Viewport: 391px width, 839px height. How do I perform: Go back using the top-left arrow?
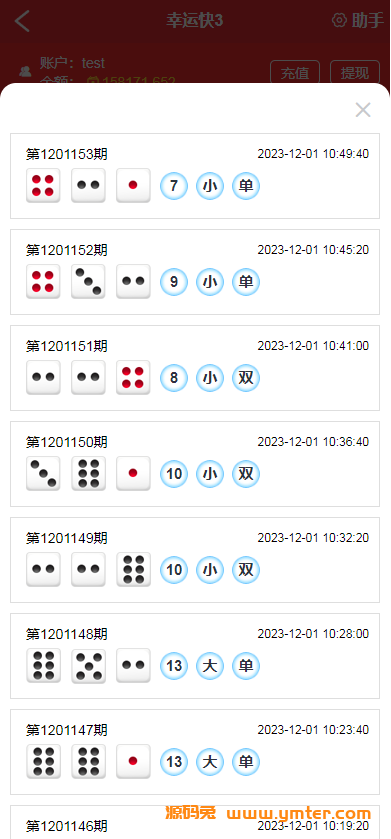[x=22, y=21]
